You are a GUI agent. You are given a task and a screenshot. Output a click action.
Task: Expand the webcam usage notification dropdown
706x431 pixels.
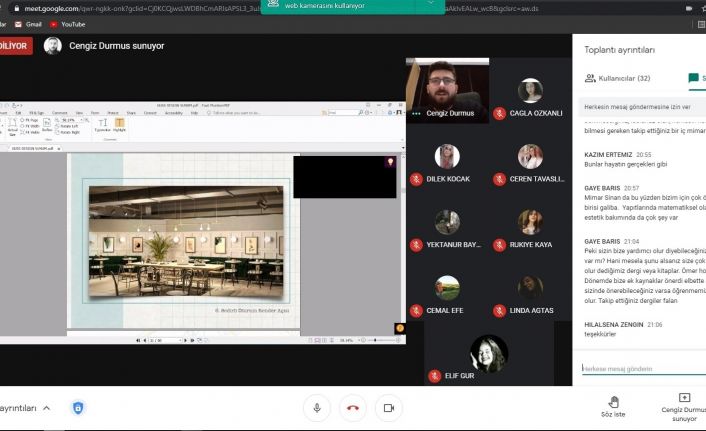click(x=432, y=5)
